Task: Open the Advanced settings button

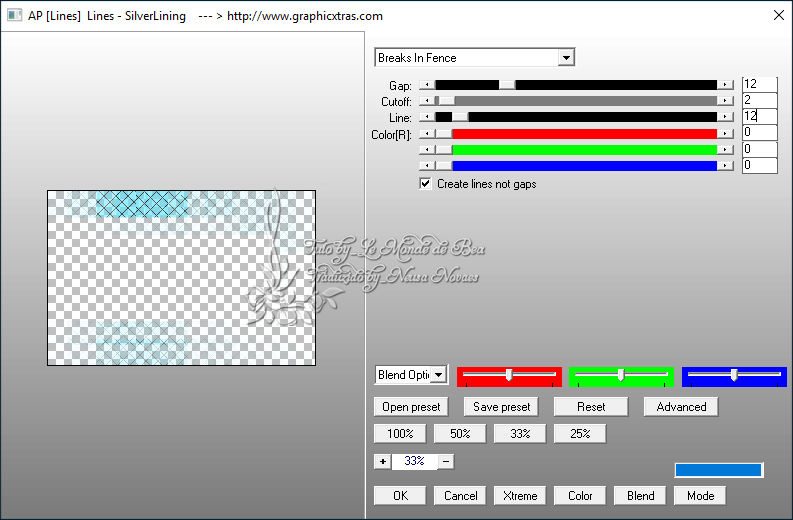Action: coord(681,407)
